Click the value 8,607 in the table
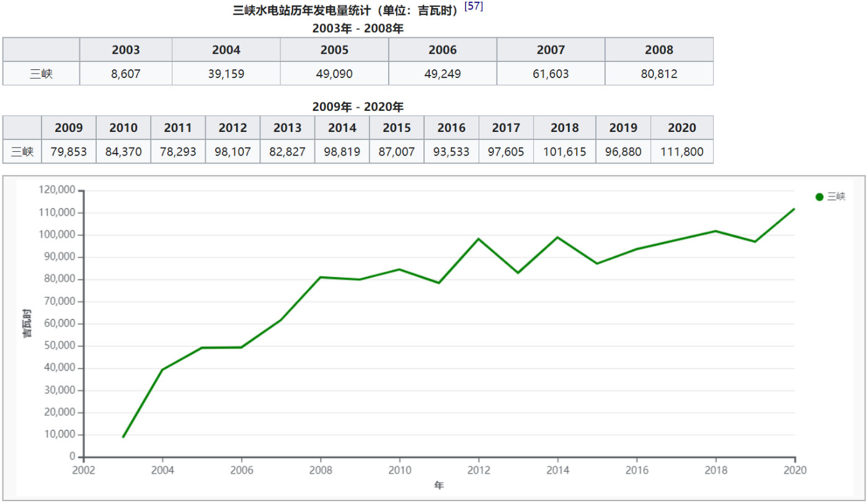Screen dimensions: 868x503 click(126, 73)
